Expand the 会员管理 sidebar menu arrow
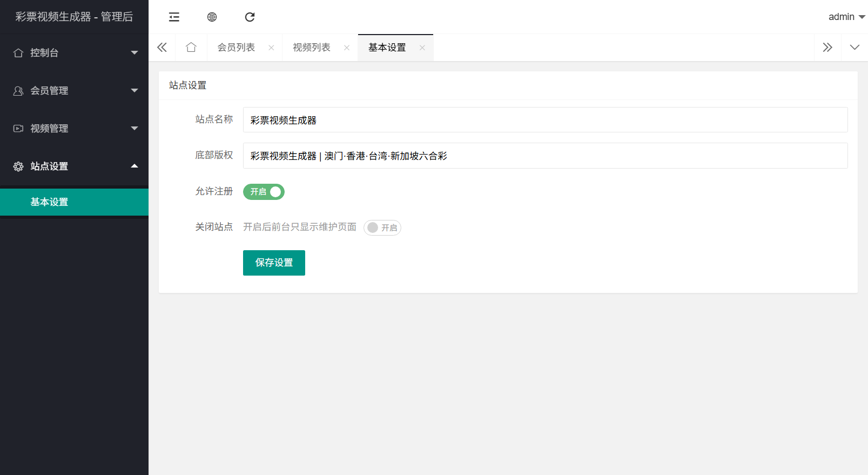This screenshot has width=868, height=475. [x=134, y=91]
